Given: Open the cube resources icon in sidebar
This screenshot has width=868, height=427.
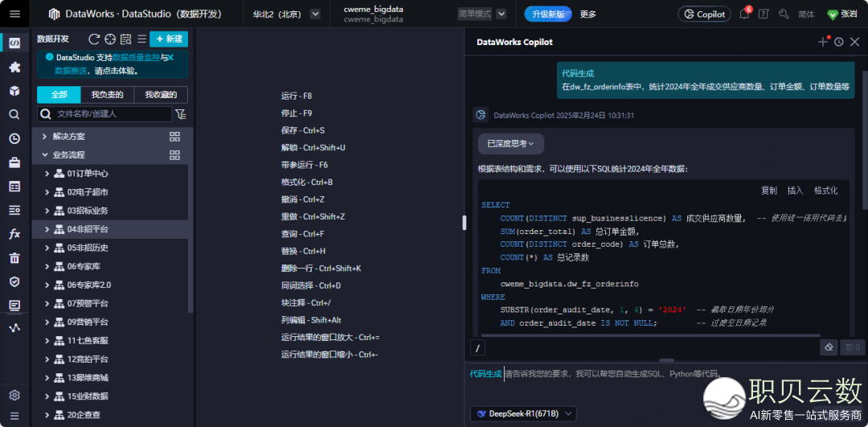Looking at the screenshot, I should [x=15, y=91].
